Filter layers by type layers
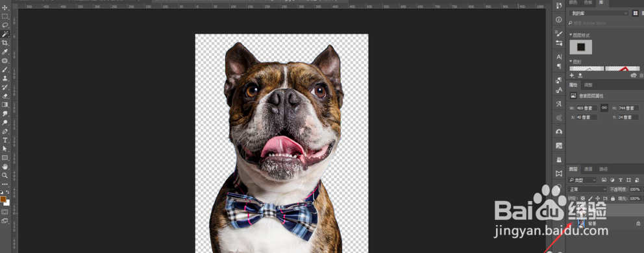The width and height of the screenshot is (644, 253). click(620, 180)
